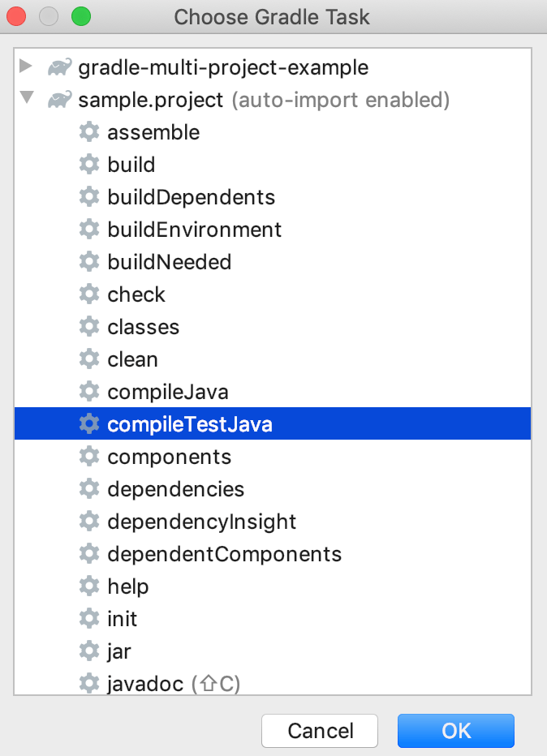
Task: Select the buildEnvironment task
Action: coord(194,229)
